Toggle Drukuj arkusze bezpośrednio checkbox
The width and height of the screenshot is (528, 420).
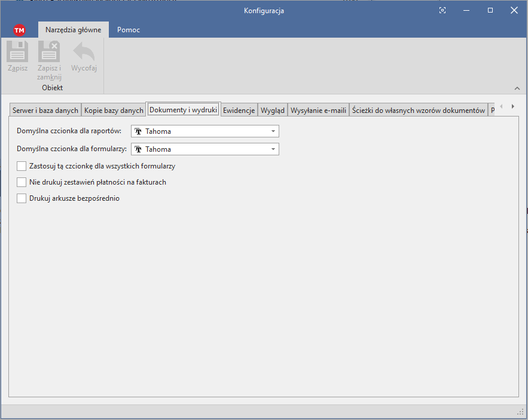coord(22,198)
